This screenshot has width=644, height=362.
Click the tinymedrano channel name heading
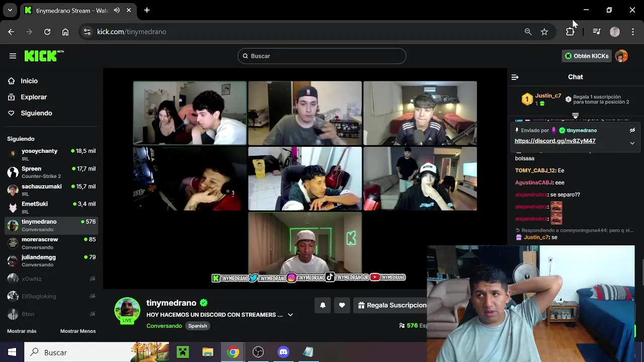[171, 303]
